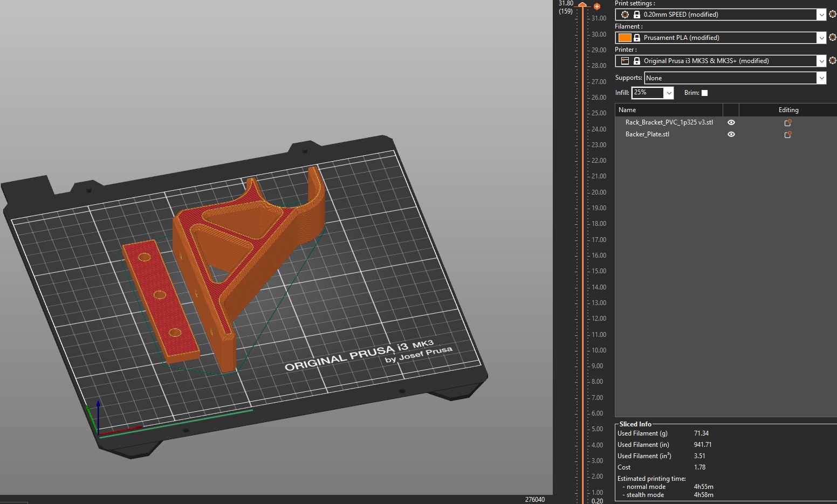This screenshot has width=837, height=504.
Task: Click the Used Filament (in) value 941.71
Action: (x=703, y=445)
